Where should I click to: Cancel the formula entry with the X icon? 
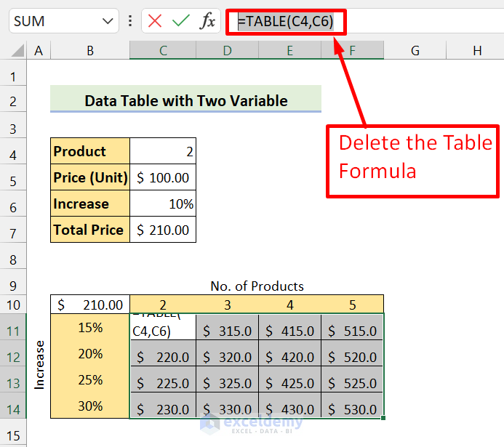click(155, 21)
